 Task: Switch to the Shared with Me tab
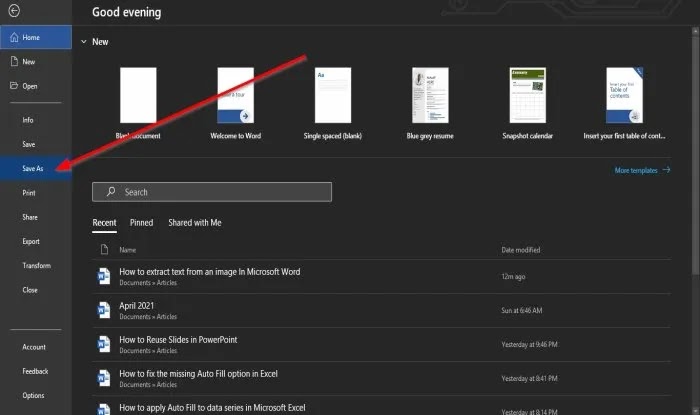coord(195,223)
